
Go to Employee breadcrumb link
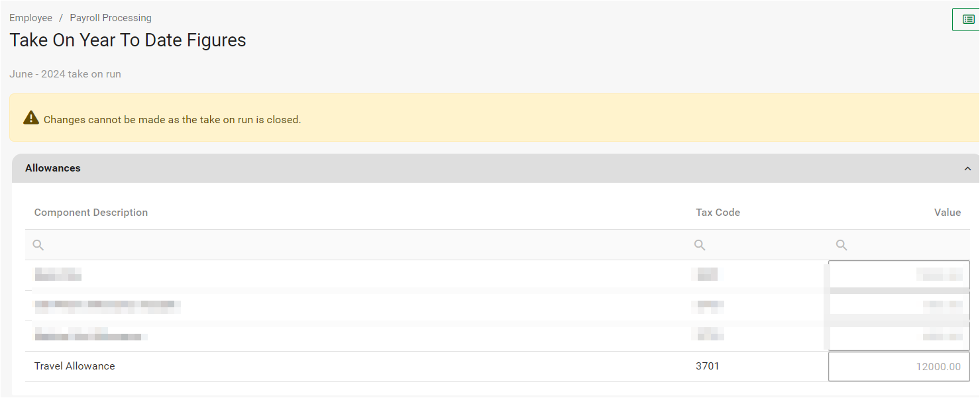[x=30, y=18]
